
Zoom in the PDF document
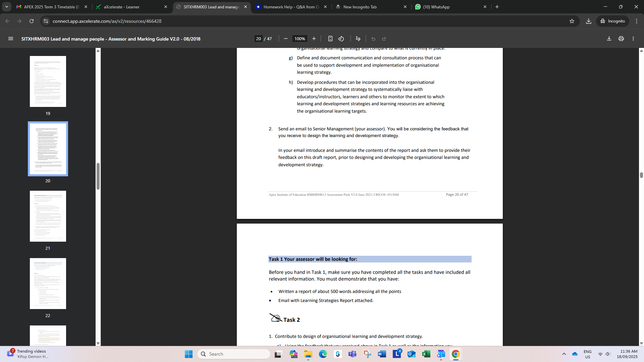(x=314, y=39)
